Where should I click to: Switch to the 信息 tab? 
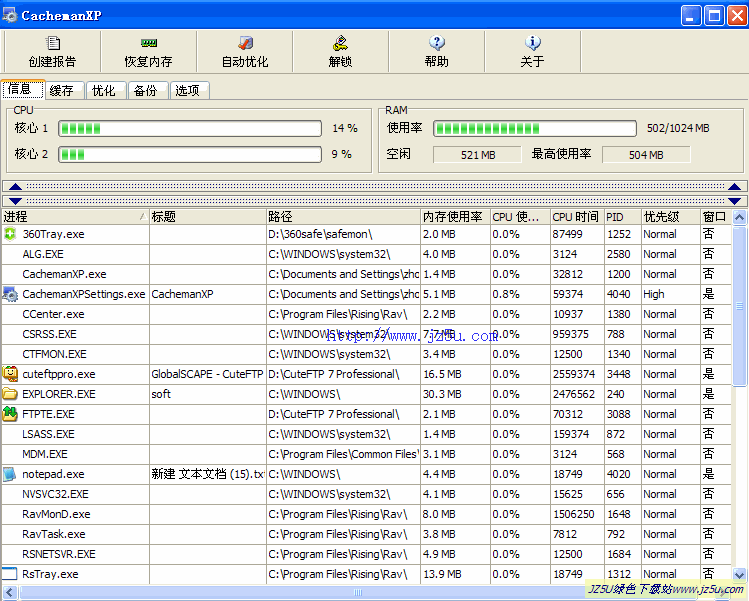coord(23,89)
